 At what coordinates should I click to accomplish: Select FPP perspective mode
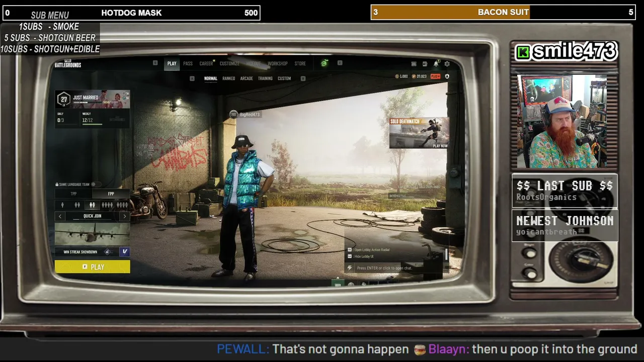(111, 194)
